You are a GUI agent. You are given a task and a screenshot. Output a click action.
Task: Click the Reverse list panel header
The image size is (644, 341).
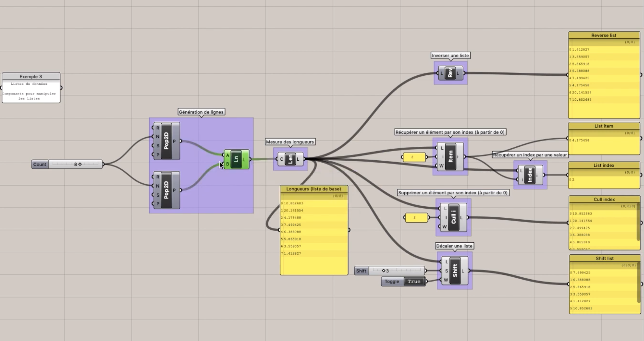pos(604,35)
